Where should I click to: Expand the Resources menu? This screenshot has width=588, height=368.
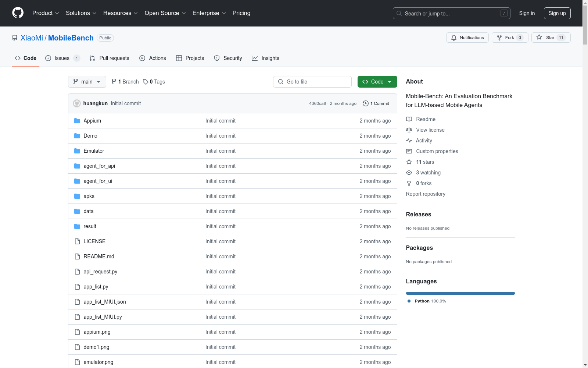pos(121,13)
